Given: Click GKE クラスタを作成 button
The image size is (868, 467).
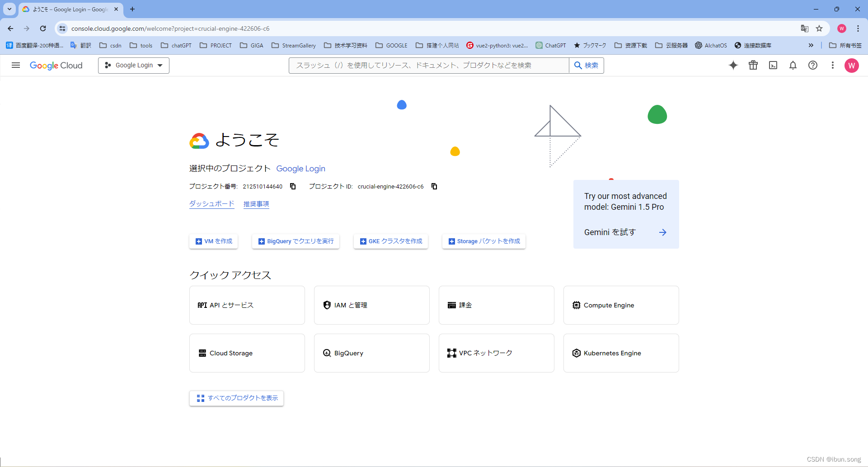Looking at the screenshot, I should click(x=391, y=241).
